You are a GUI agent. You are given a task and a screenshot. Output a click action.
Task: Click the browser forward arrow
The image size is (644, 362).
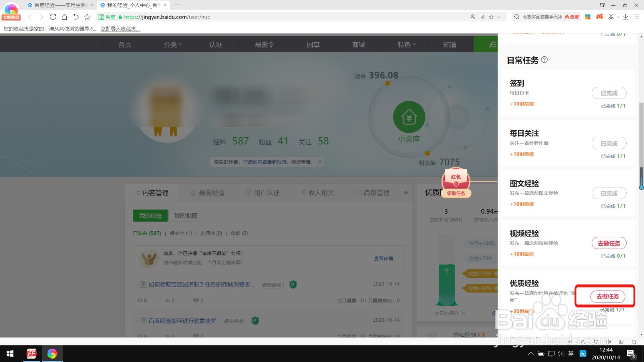pos(41,17)
